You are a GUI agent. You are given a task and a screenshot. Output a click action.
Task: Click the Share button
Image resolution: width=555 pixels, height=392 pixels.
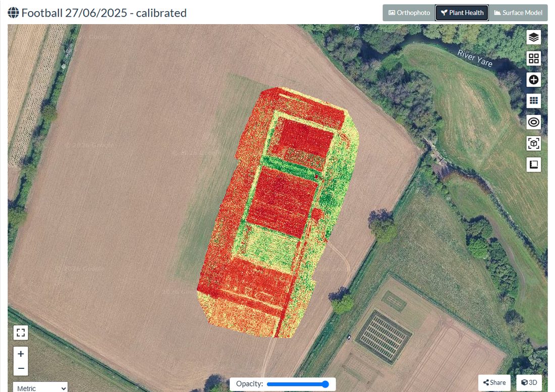click(x=494, y=382)
